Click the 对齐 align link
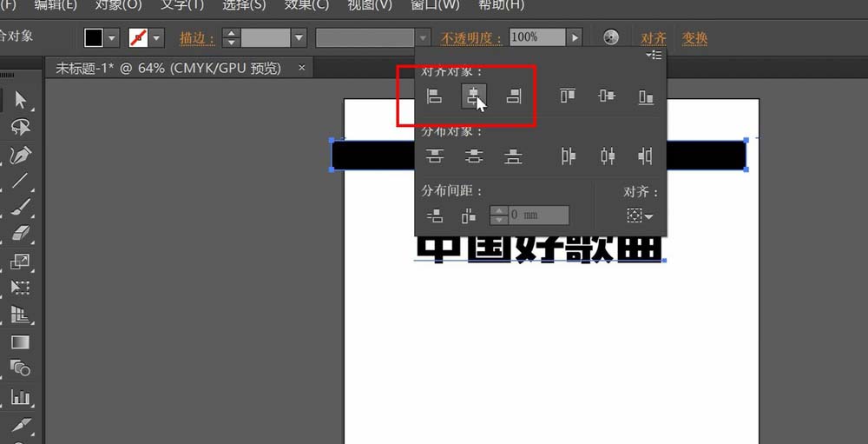Image resolution: width=868 pixels, height=444 pixels. (x=654, y=38)
